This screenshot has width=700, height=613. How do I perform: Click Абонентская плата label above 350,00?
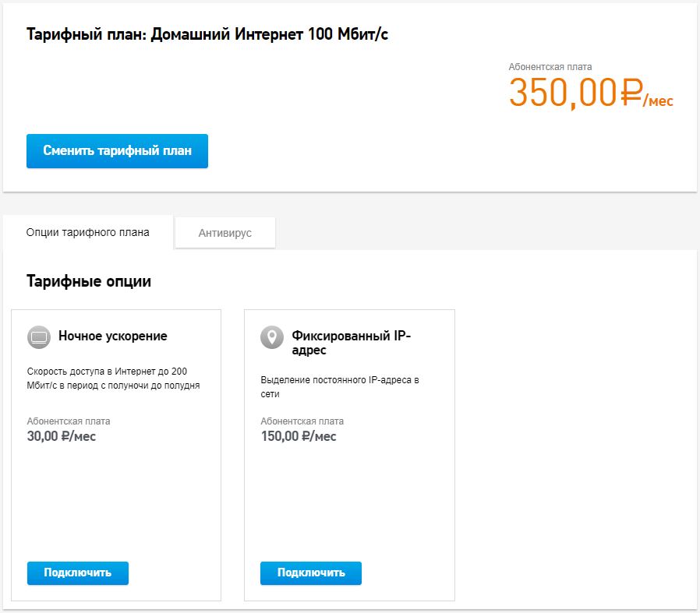click(550, 67)
